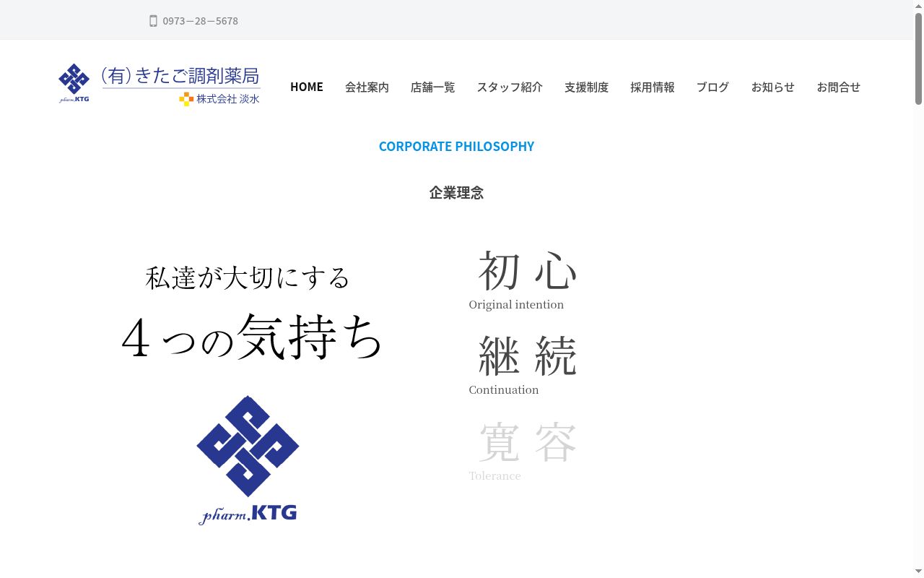
Task: Open the 店舗一覧 menu item
Action: pos(432,87)
